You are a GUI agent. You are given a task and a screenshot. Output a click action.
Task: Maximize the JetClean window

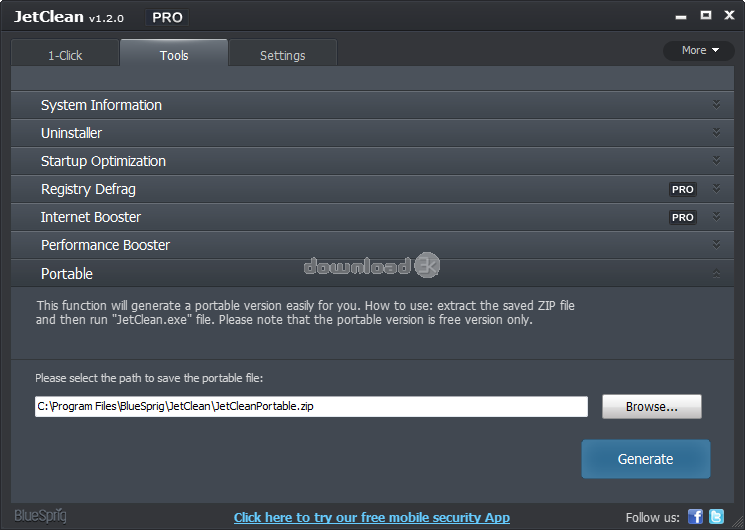tap(706, 15)
